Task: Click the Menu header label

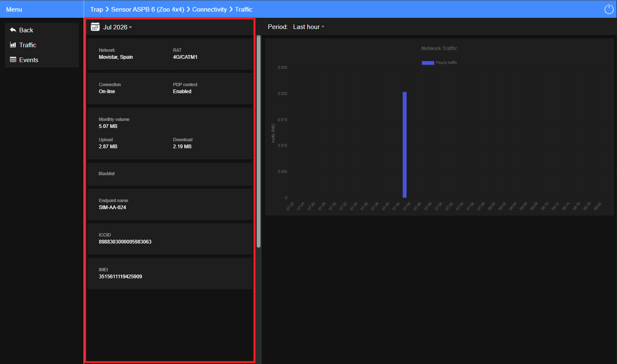Action: click(x=14, y=9)
